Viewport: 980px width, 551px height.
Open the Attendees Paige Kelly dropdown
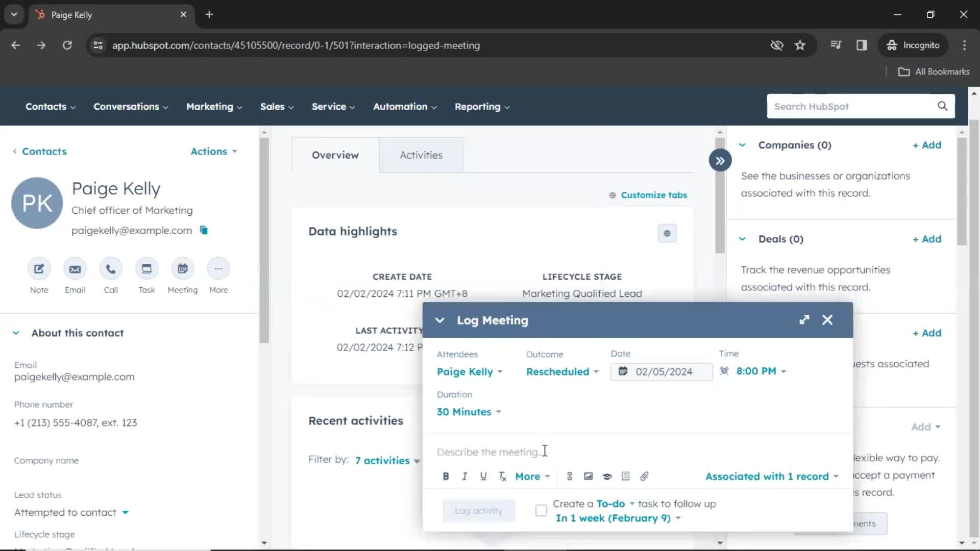pos(470,372)
